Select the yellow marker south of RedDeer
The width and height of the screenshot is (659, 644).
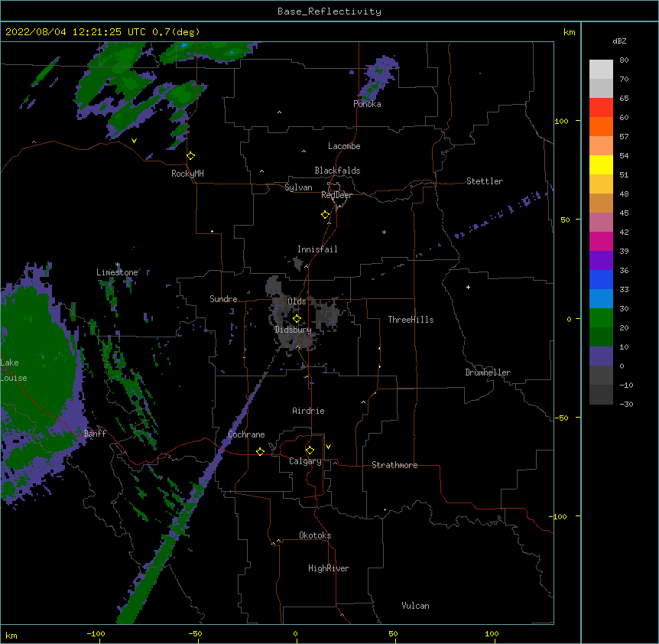(x=326, y=215)
